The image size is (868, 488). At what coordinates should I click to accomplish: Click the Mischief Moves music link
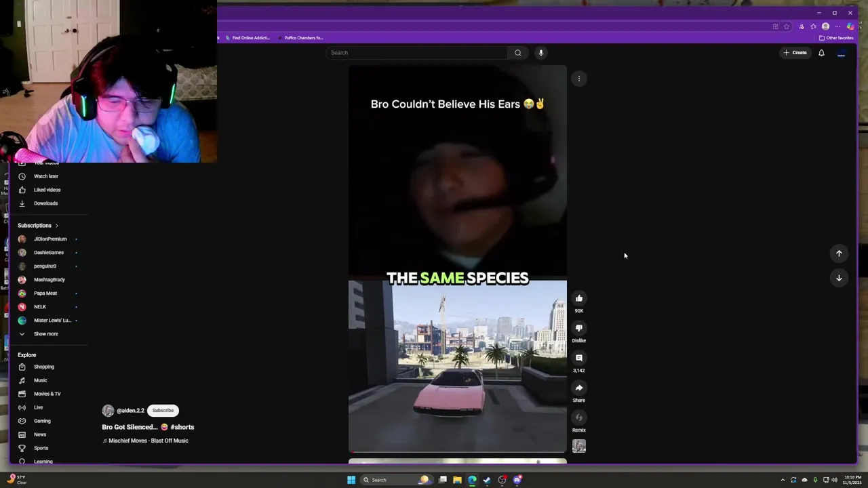(145, 441)
